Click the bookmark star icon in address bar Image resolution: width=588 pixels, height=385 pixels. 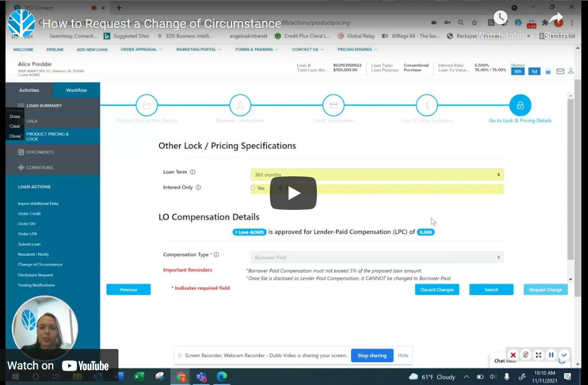tap(474, 22)
